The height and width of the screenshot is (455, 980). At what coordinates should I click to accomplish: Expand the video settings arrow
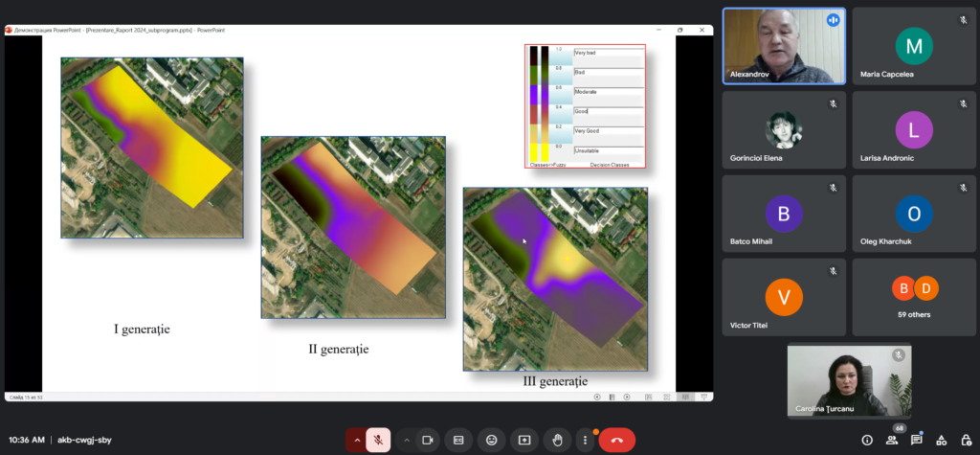pyautogui.click(x=406, y=440)
